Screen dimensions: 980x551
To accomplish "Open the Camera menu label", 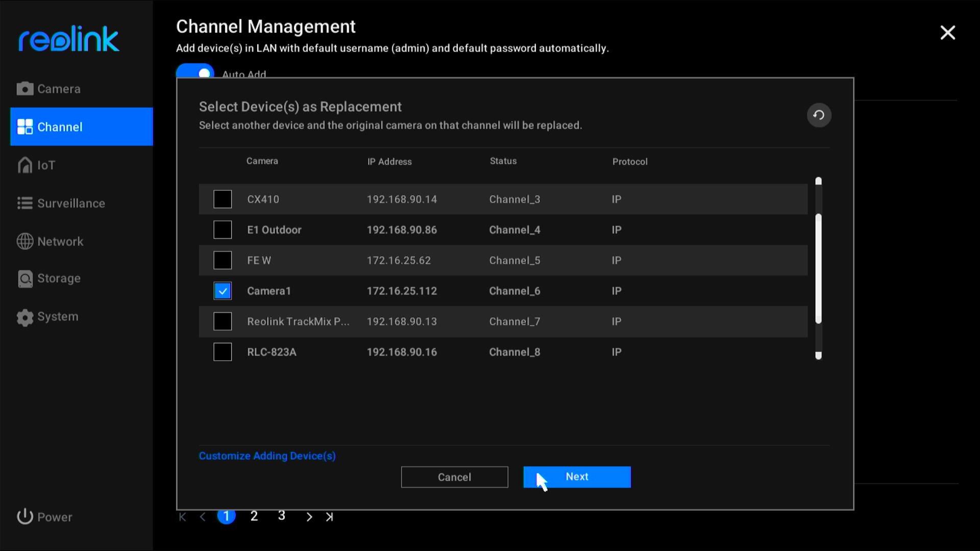I will point(59,89).
